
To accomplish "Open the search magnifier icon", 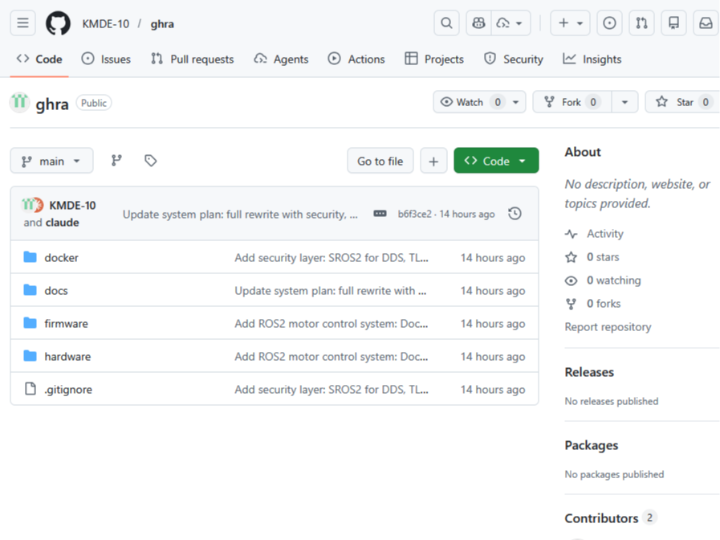I will tap(447, 23).
